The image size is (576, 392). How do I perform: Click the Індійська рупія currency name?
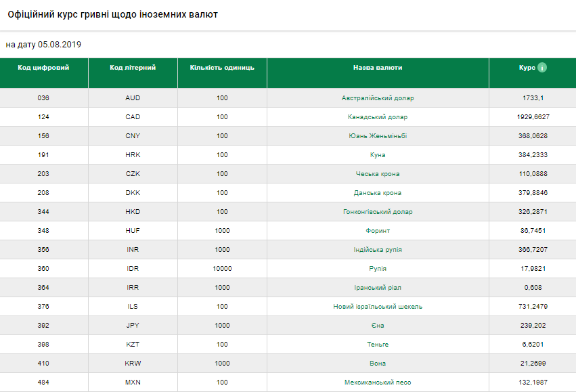coord(378,250)
